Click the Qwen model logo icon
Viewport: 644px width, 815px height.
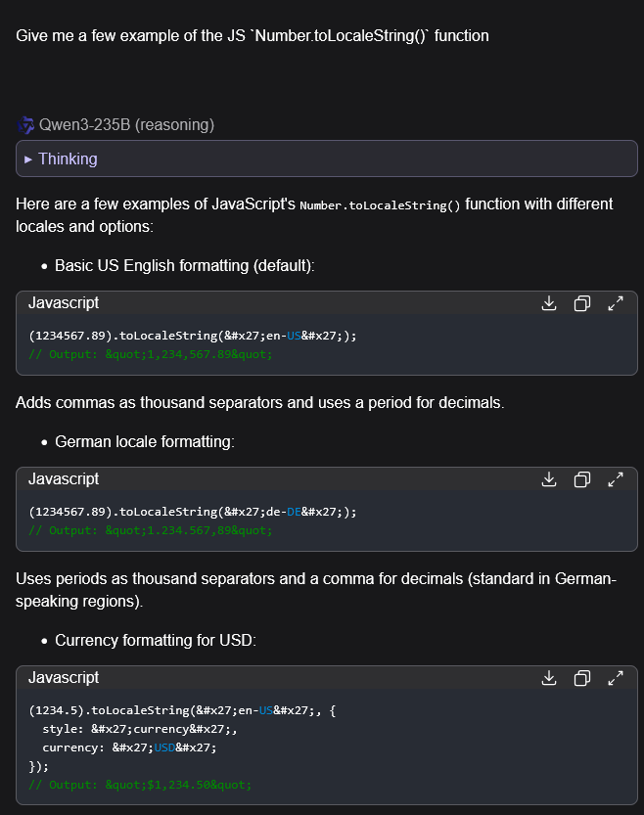pyautogui.click(x=25, y=125)
